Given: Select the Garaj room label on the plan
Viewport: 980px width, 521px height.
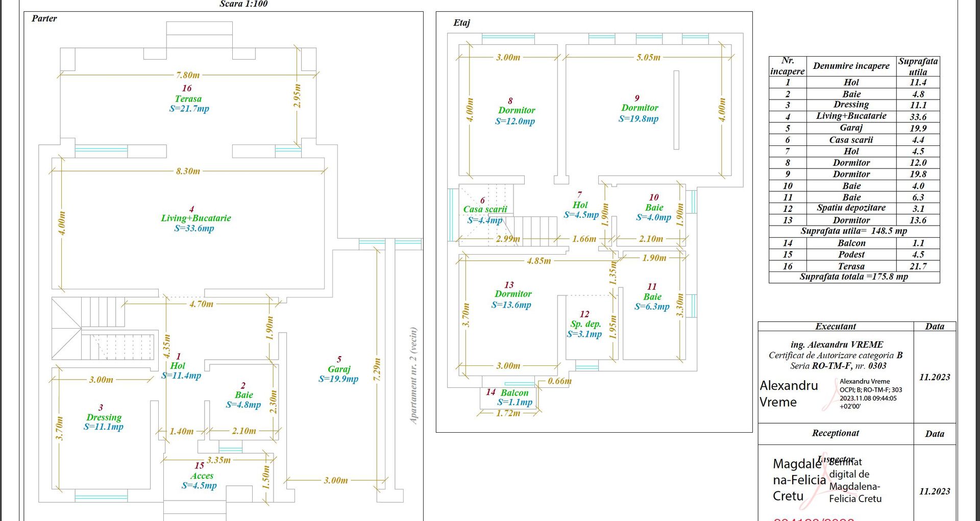Looking at the screenshot, I should click(x=339, y=369).
